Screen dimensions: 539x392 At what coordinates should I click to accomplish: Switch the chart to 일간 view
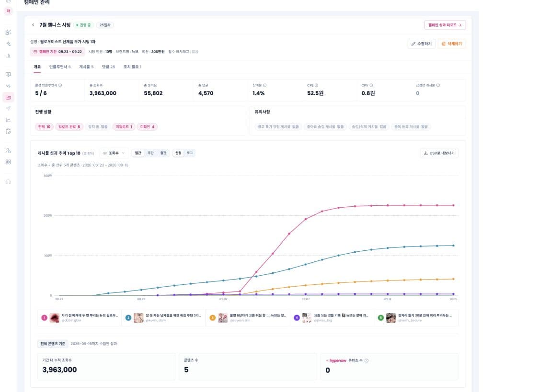click(138, 153)
